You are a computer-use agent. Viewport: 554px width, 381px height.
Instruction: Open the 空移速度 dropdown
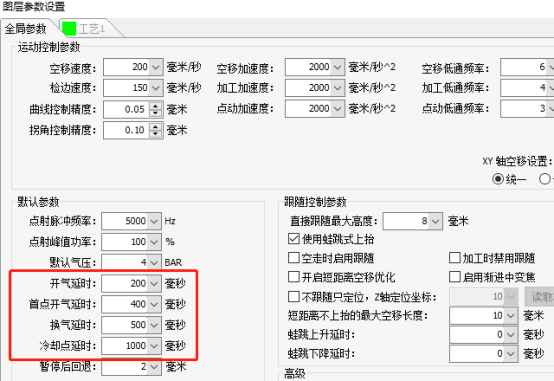[156, 67]
